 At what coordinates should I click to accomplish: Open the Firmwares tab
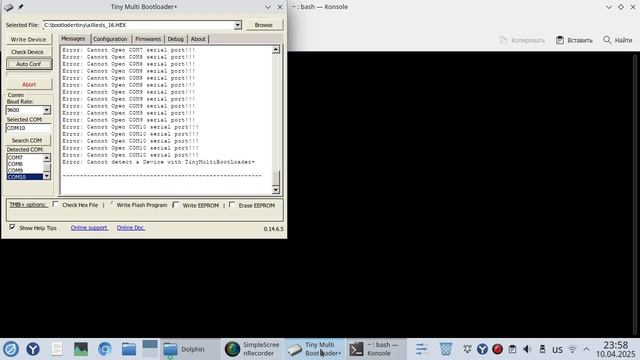tap(148, 39)
